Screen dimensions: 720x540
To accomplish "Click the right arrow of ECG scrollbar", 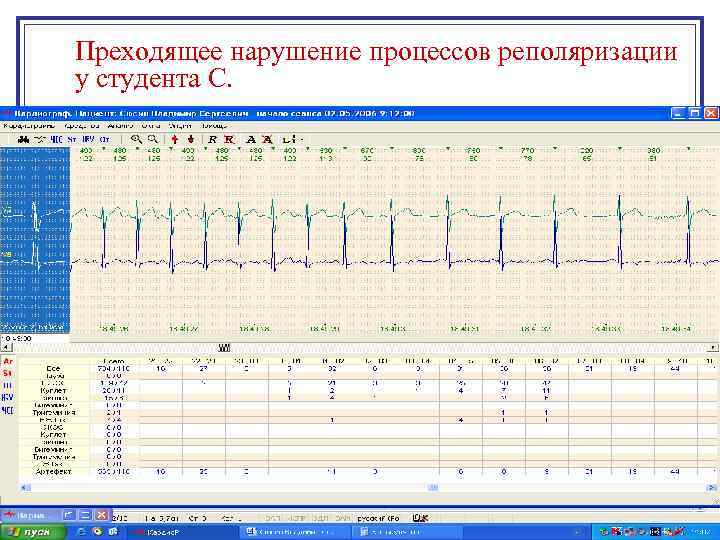I will (714, 348).
